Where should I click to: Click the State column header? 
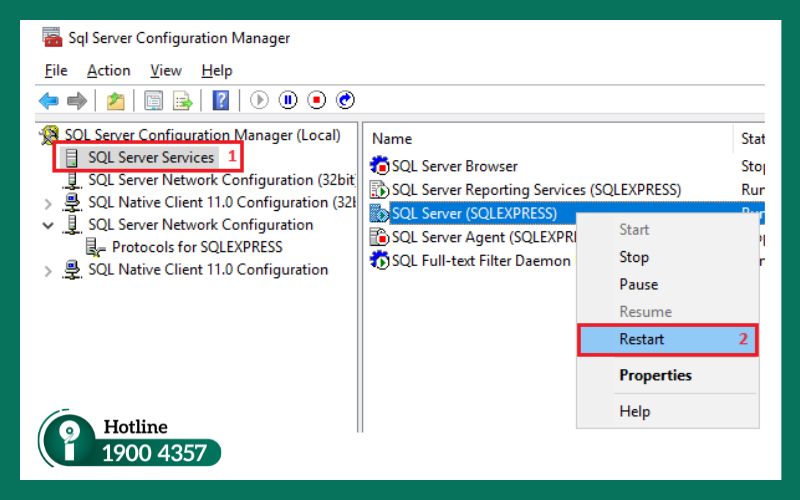pos(752,139)
